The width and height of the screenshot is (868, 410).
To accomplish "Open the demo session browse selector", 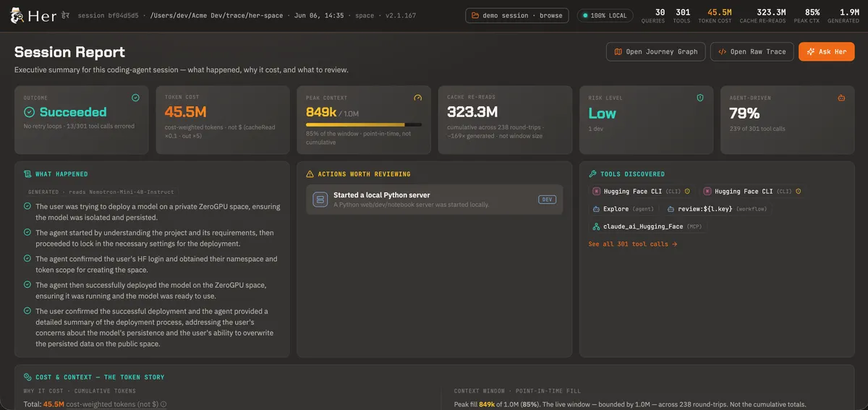I will tap(516, 15).
